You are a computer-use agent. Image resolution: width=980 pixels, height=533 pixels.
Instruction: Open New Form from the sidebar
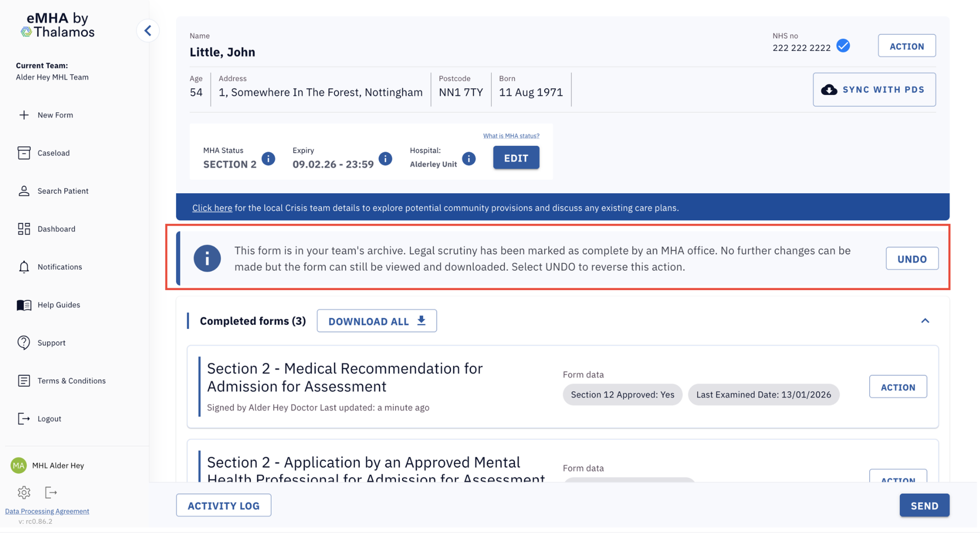55,115
